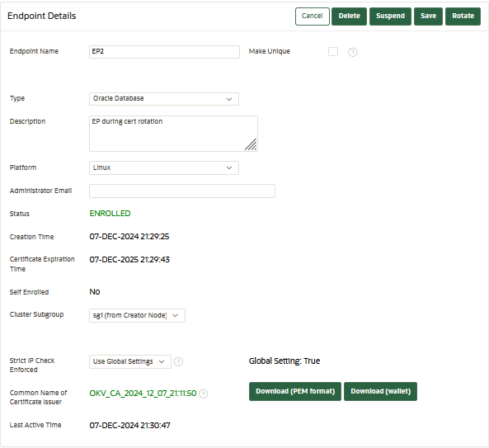Grab the Description textarea resize handle
This screenshot has height=448, width=489.
[x=251, y=144]
